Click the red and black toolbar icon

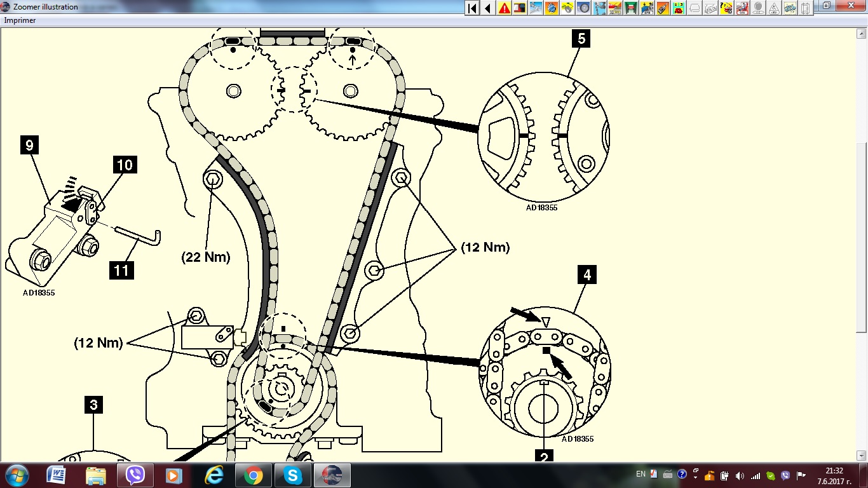coord(520,8)
